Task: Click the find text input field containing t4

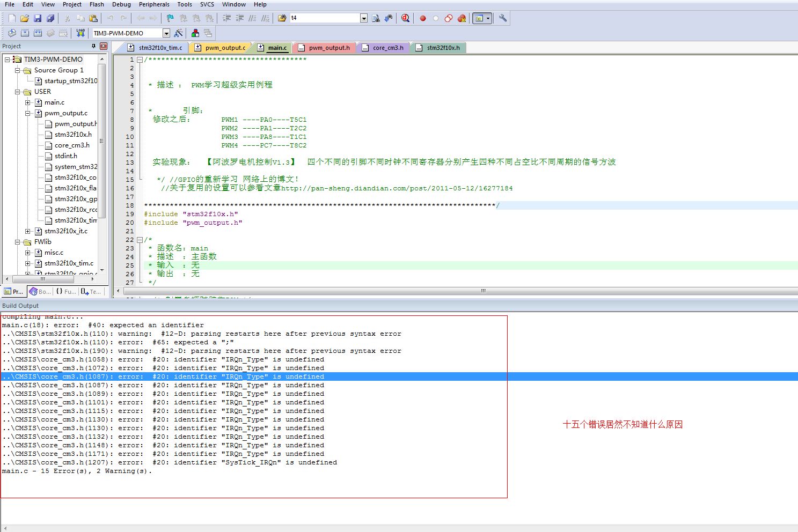Action: pyautogui.click(x=325, y=18)
